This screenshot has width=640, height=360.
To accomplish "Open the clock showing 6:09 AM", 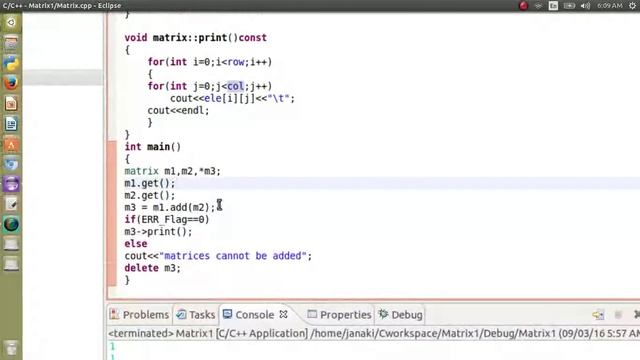I will (610, 6).
